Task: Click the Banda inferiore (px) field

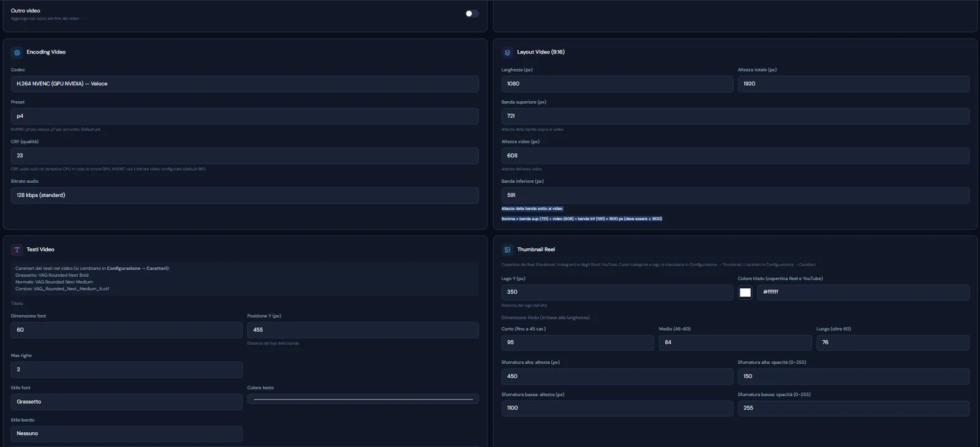Action: click(x=735, y=195)
